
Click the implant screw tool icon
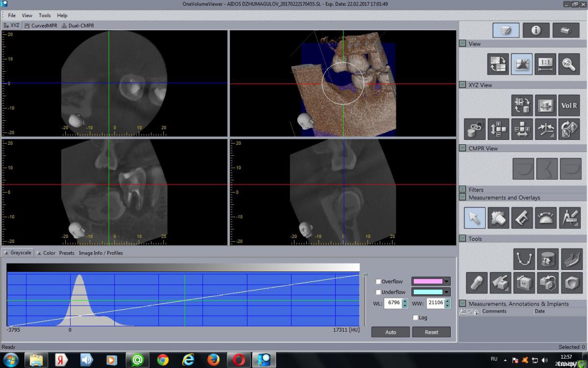476,283
